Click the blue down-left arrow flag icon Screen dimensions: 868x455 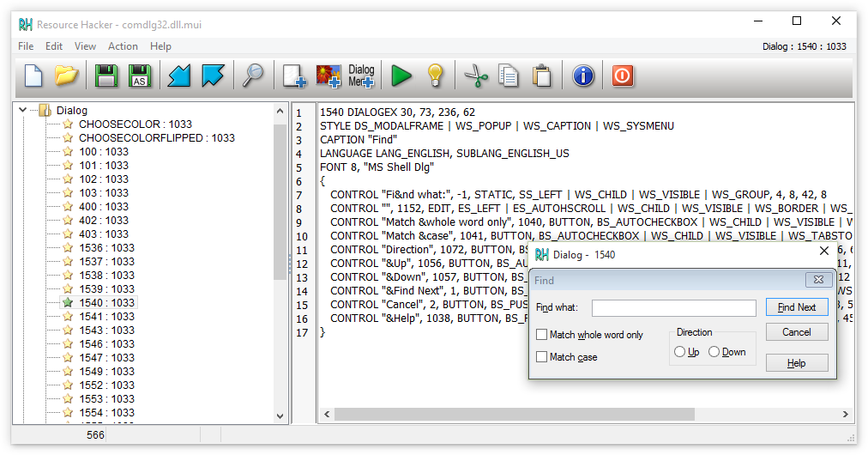click(x=178, y=76)
